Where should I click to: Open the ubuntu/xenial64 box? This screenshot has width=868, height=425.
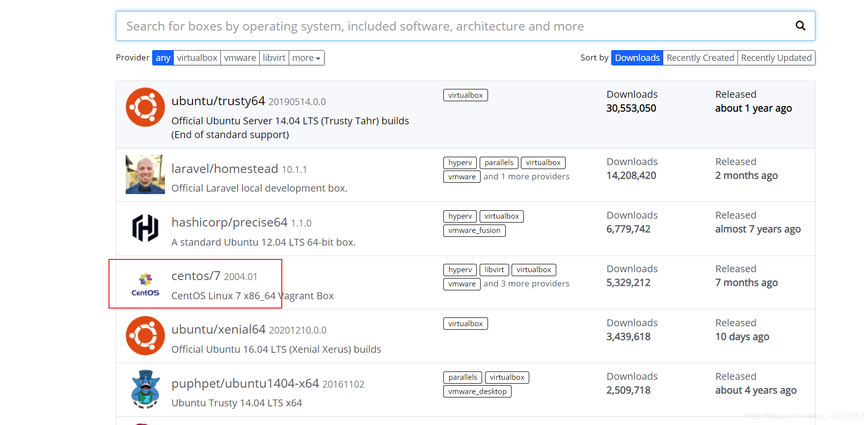click(218, 330)
